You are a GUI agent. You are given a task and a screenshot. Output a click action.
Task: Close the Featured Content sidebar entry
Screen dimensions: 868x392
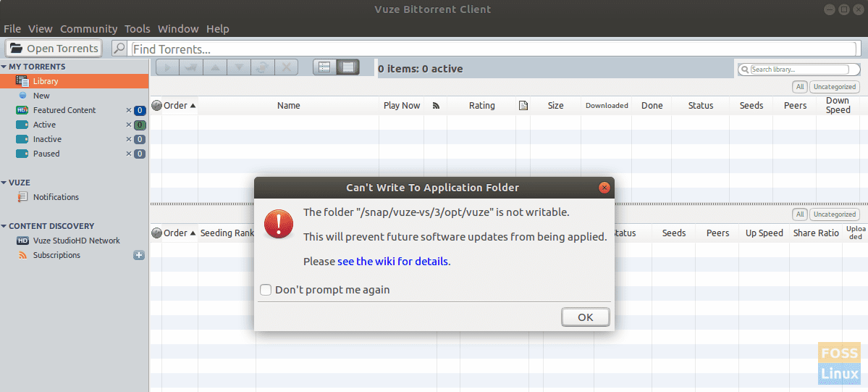(129, 110)
